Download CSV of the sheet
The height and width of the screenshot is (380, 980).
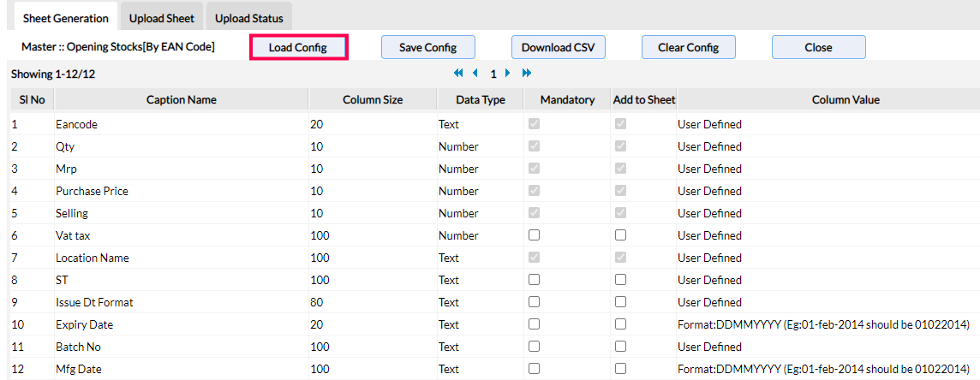pos(558,47)
